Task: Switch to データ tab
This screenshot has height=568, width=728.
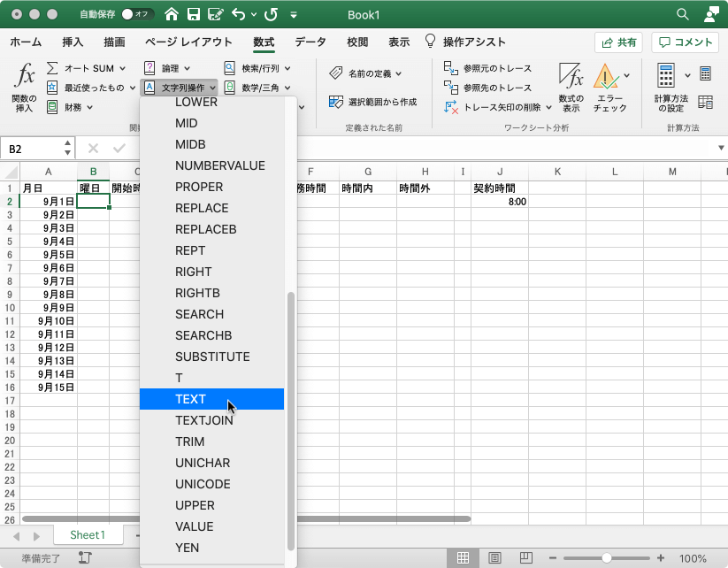Action: [310, 42]
